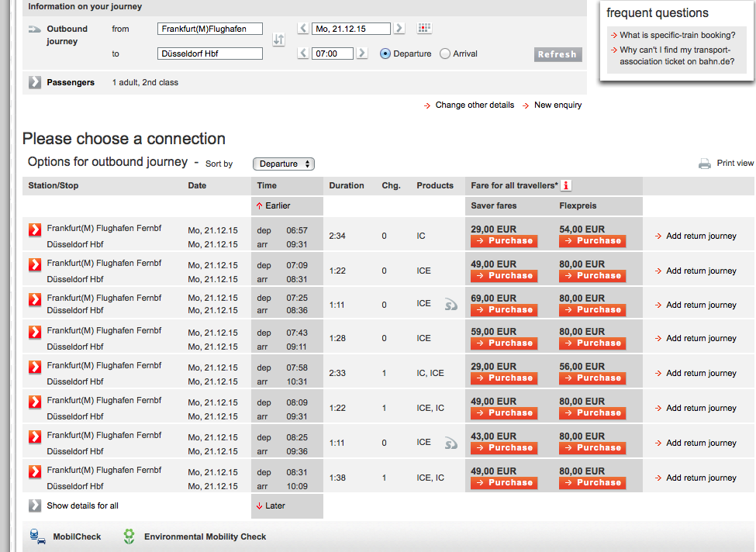Open Environmental Mobility Check flower icon

(x=129, y=536)
